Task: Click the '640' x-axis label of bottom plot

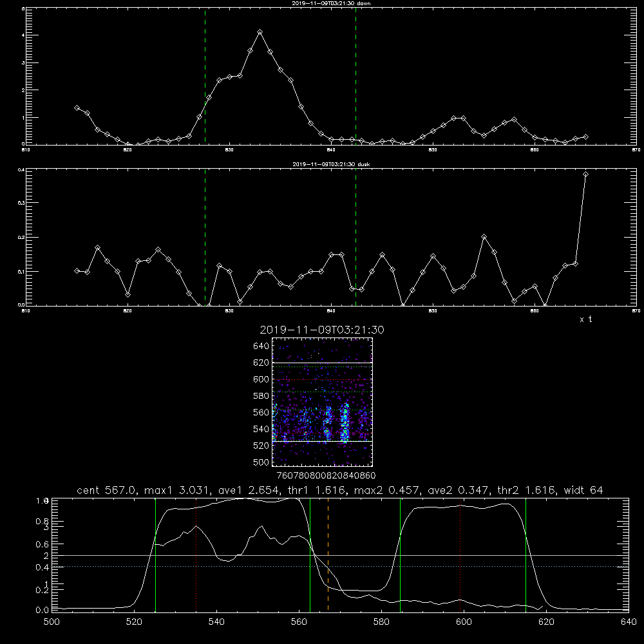Action: point(629,622)
